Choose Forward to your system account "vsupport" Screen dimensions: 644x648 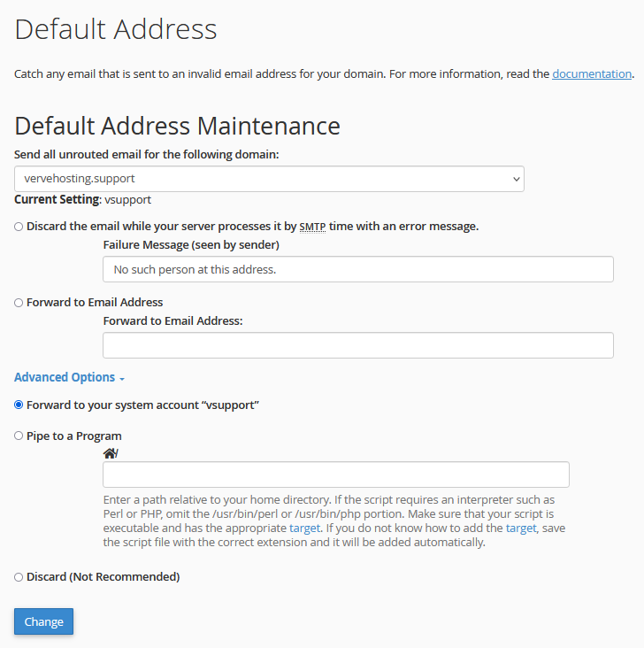click(19, 405)
